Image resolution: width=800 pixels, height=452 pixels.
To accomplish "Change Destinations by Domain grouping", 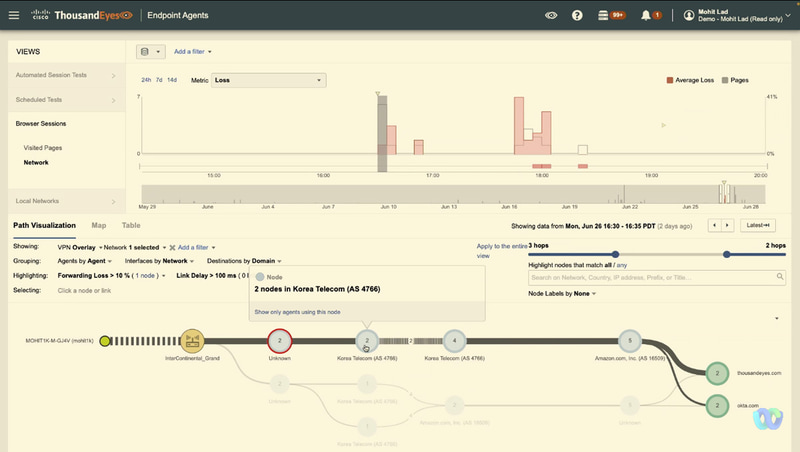I will pos(244,261).
